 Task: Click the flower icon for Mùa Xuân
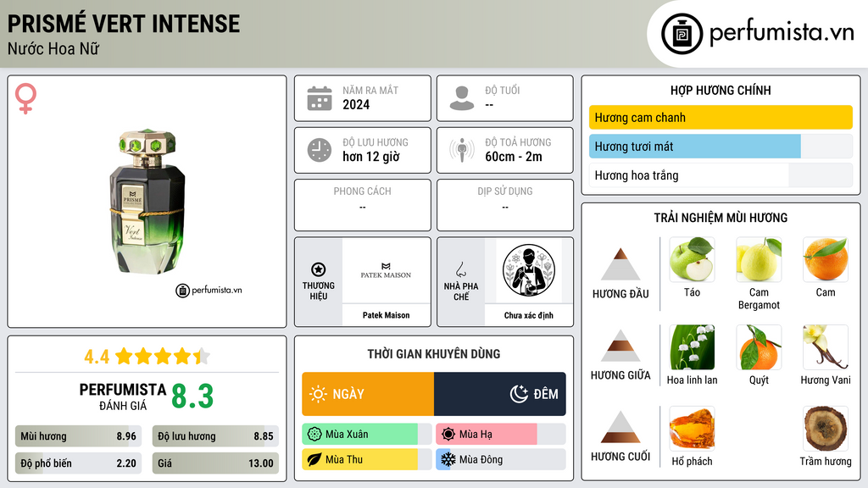[314, 435]
